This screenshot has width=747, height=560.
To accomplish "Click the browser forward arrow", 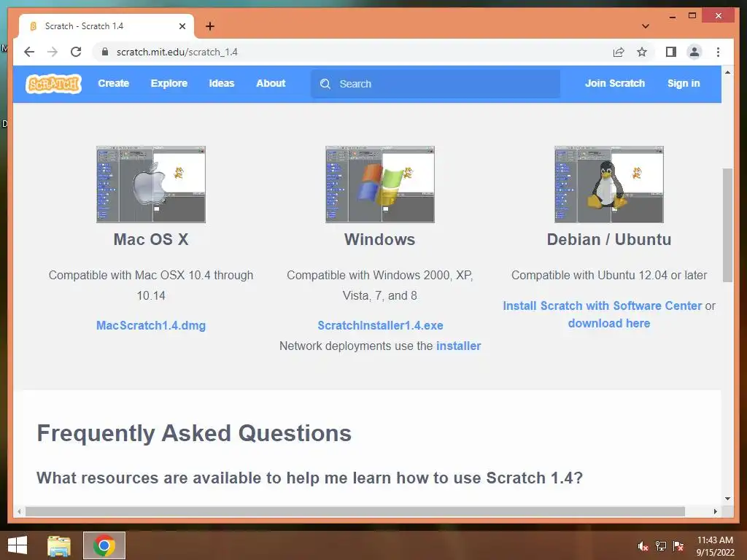I will (x=53, y=52).
